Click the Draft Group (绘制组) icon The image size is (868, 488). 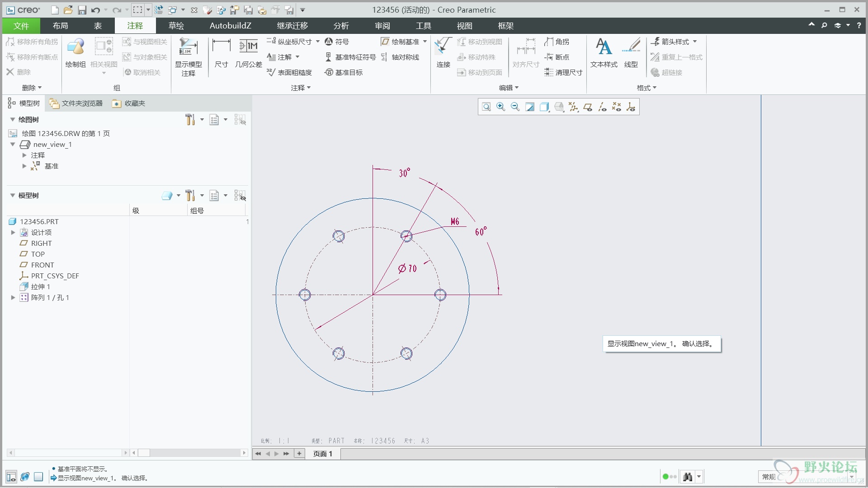pos(75,53)
